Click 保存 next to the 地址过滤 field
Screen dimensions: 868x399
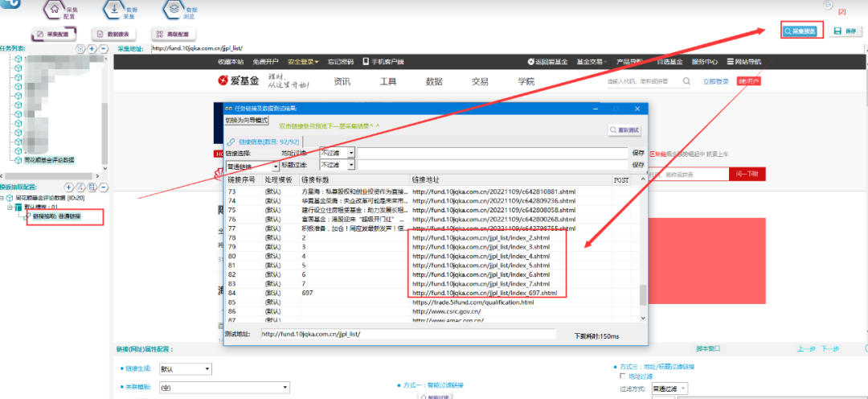click(x=638, y=152)
